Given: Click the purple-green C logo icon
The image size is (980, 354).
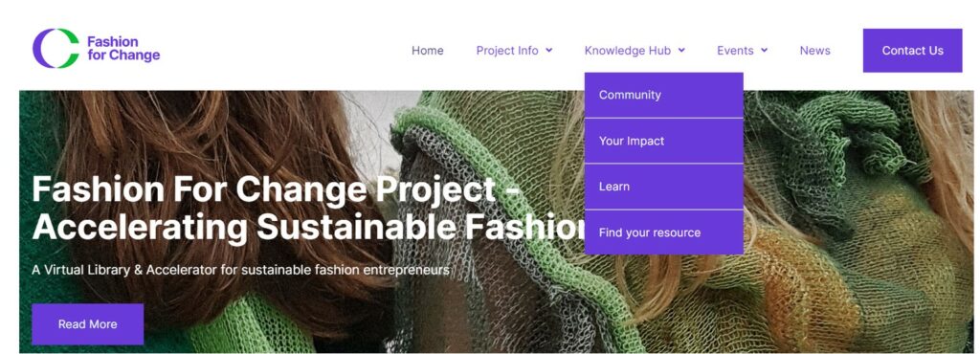Looking at the screenshot, I should [x=56, y=49].
